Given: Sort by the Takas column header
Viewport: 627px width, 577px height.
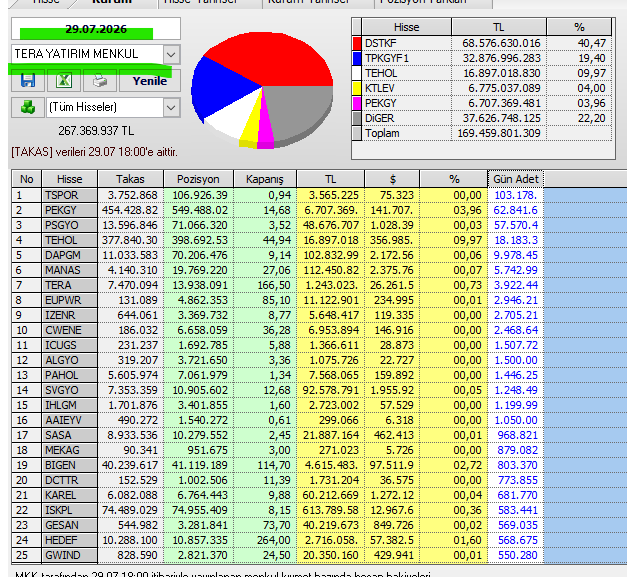Looking at the screenshot, I should pos(130,179).
